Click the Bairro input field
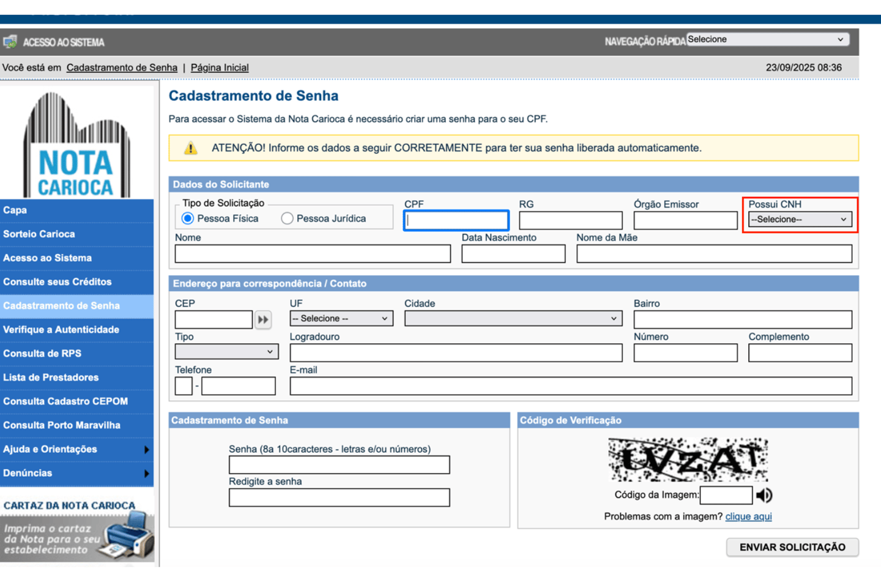This screenshot has width=881, height=588. [x=743, y=319]
